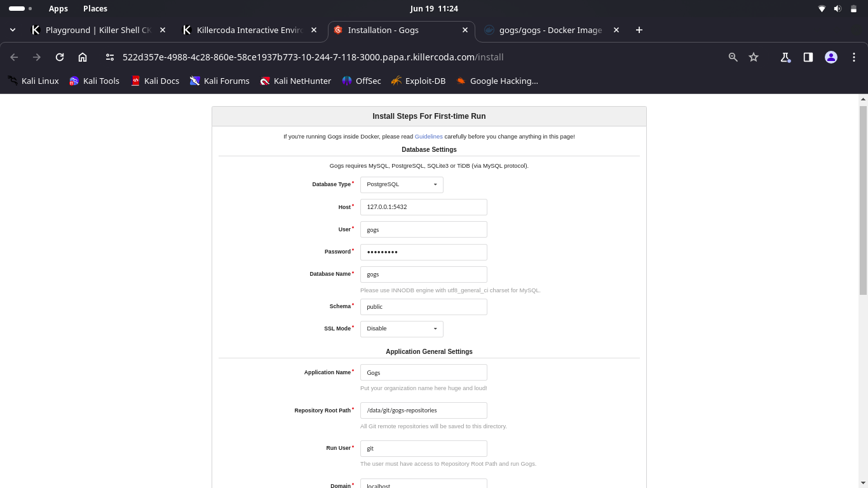Click the Database Settings heading
The height and width of the screenshot is (488, 868).
click(429, 150)
